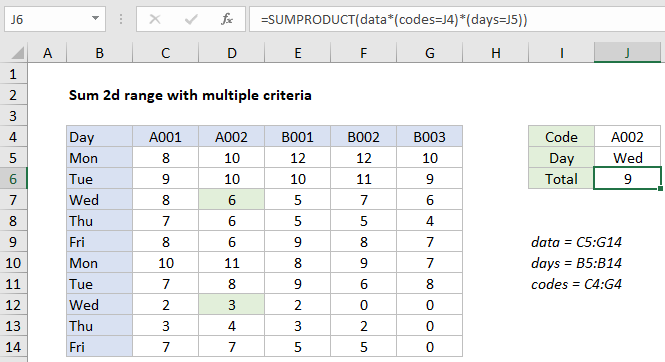Select column H header
665x362 pixels.
click(x=495, y=53)
